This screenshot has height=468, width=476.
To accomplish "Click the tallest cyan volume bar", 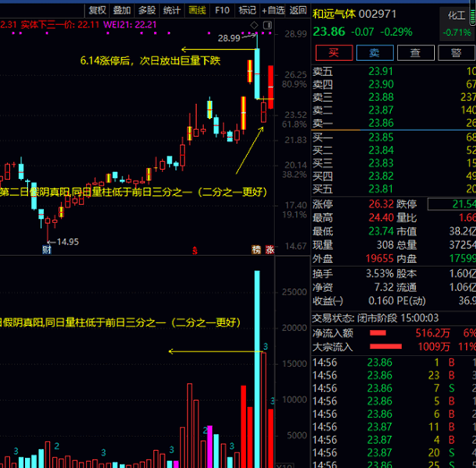I will click(x=257, y=369).
